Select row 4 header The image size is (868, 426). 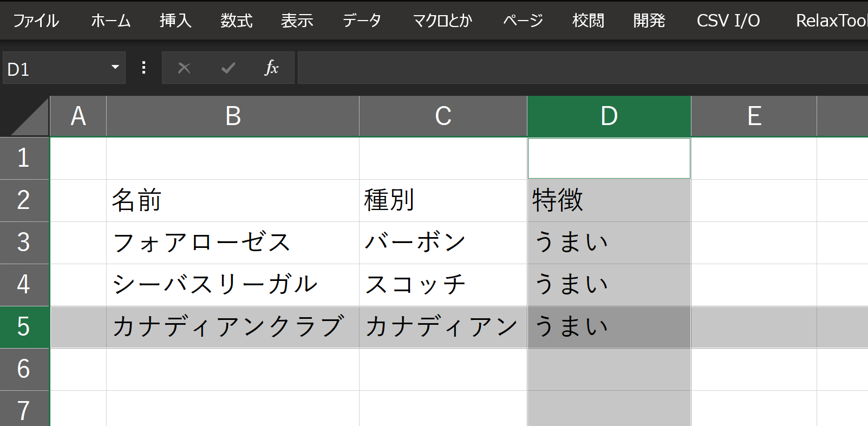24,285
